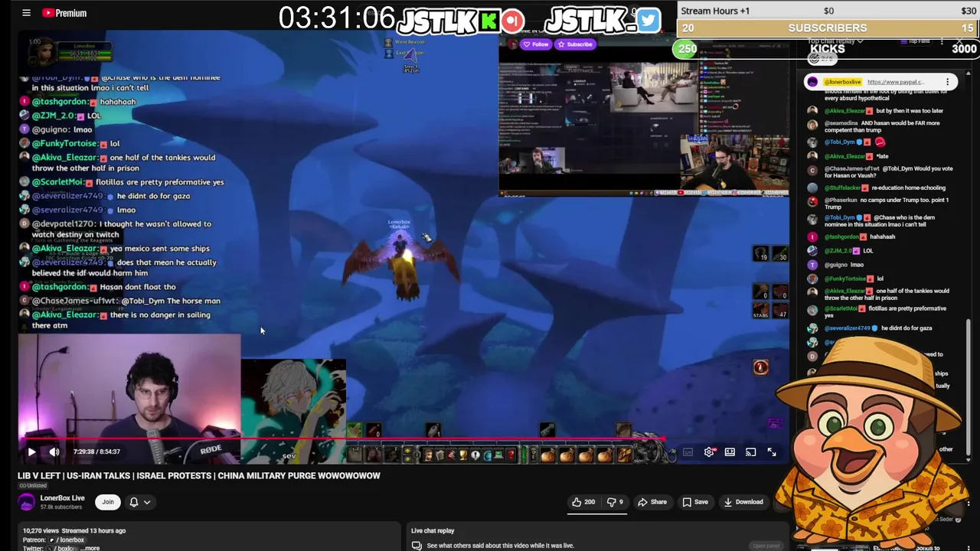The height and width of the screenshot is (551, 980).
Task: Save the video to a playlist
Action: tap(695, 502)
